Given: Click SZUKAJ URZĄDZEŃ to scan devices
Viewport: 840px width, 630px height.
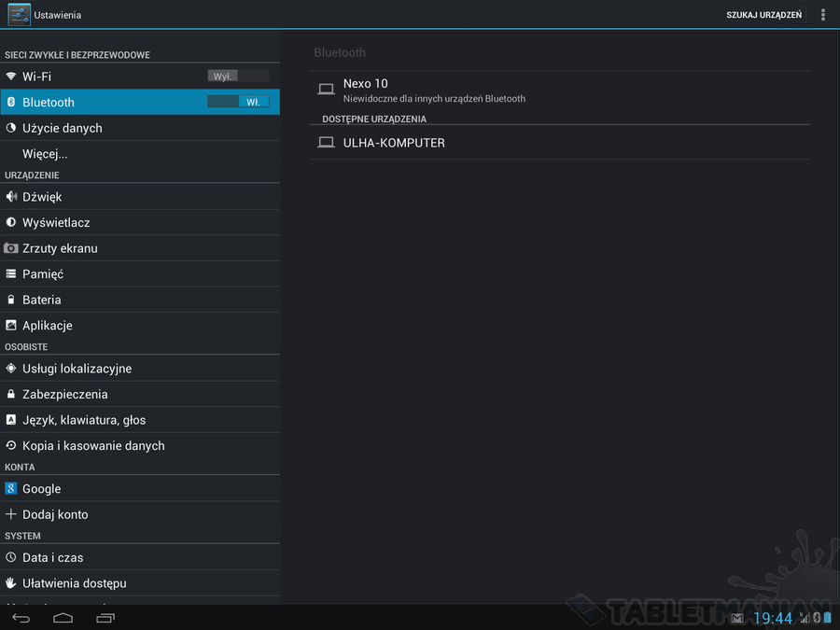Looking at the screenshot, I should point(763,15).
